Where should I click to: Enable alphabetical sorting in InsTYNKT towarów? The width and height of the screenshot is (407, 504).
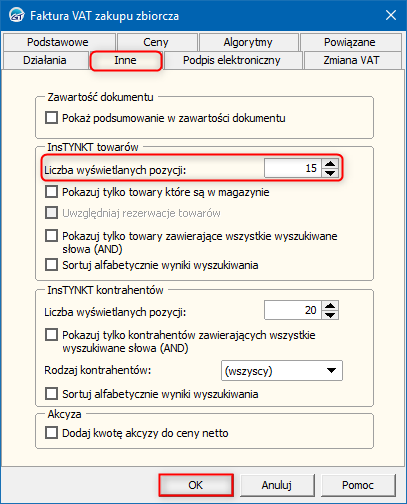(x=51, y=265)
